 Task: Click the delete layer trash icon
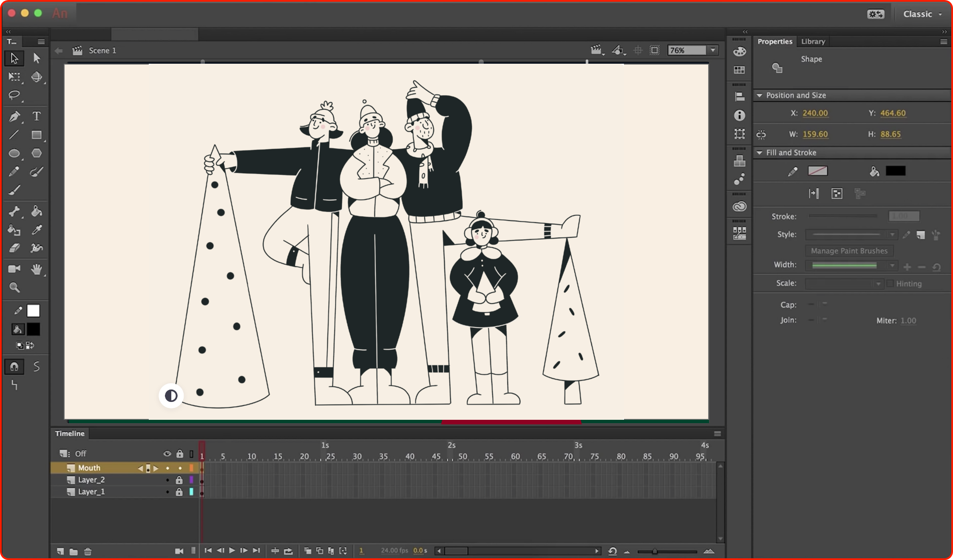point(88,552)
